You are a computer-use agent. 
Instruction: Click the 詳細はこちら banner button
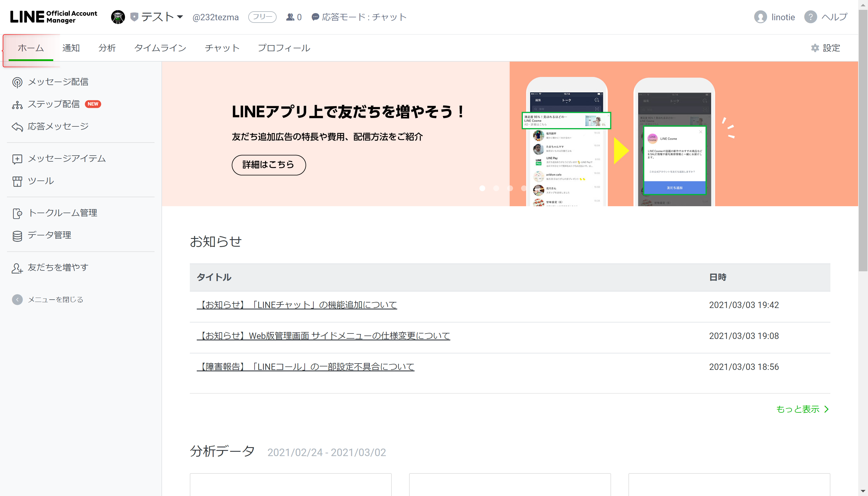click(x=269, y=165)
